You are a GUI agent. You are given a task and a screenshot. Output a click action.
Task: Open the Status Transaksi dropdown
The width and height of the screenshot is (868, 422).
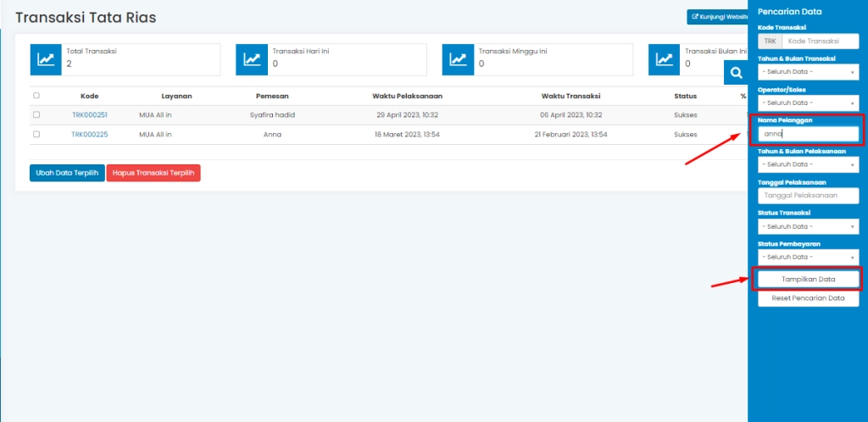pyautogui.click(x=808, y=226)
